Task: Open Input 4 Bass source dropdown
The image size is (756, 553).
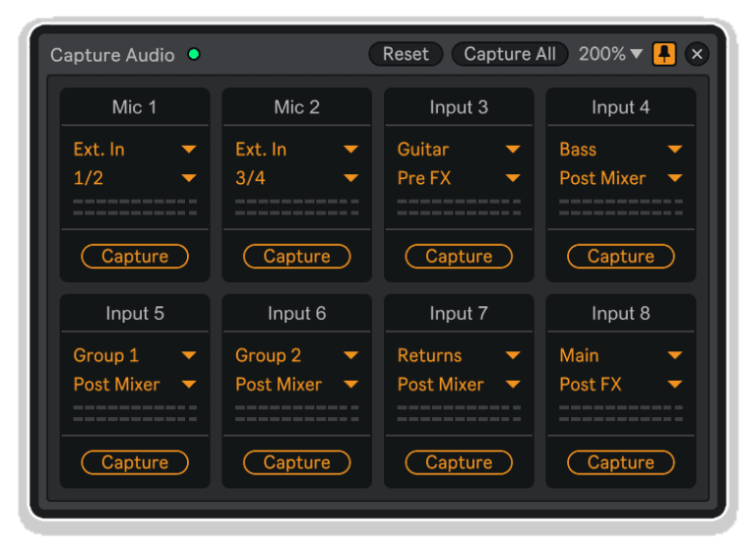Action: tap(621, 149)
